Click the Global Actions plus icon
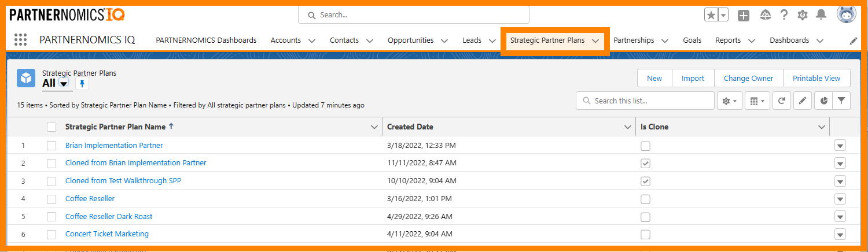The height and width of the screenshot is (252, 868). (x=744, y=16)
